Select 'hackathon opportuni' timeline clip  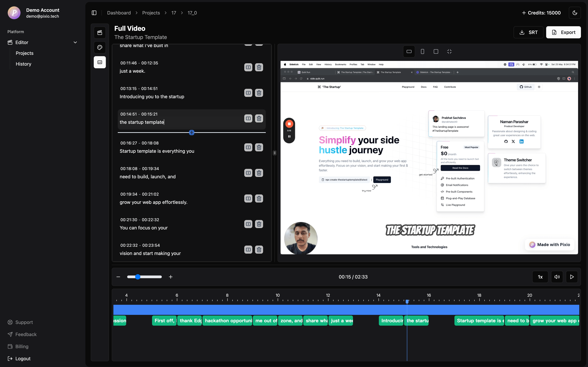click(x=227, y=321)
